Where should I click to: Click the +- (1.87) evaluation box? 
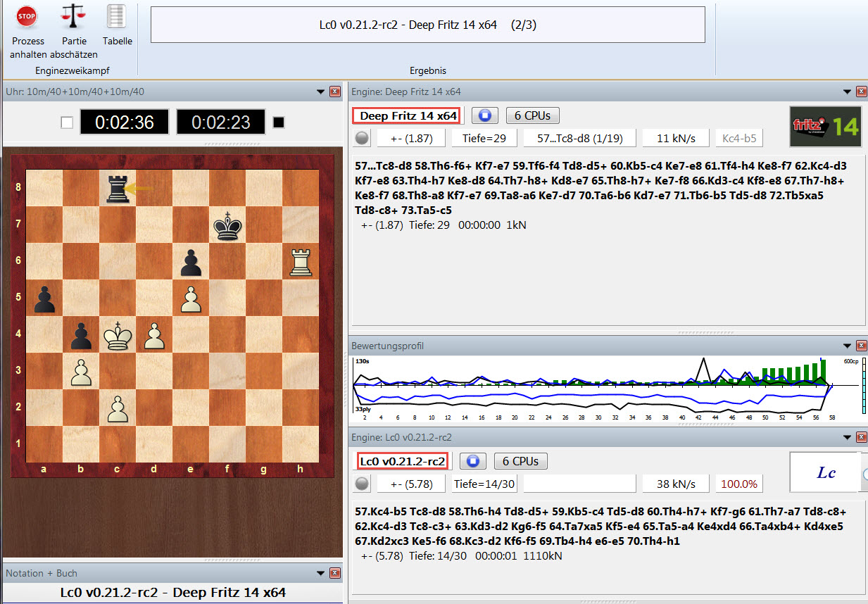pos(411,138)
